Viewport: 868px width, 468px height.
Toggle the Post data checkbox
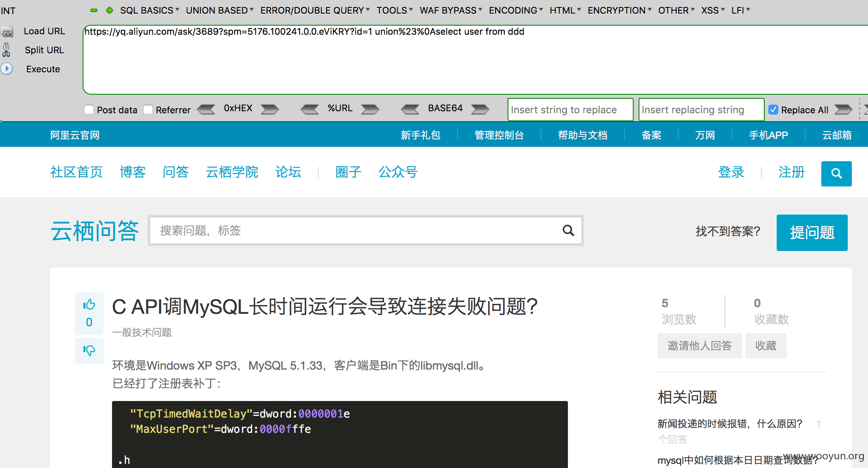tap(88, 110)
